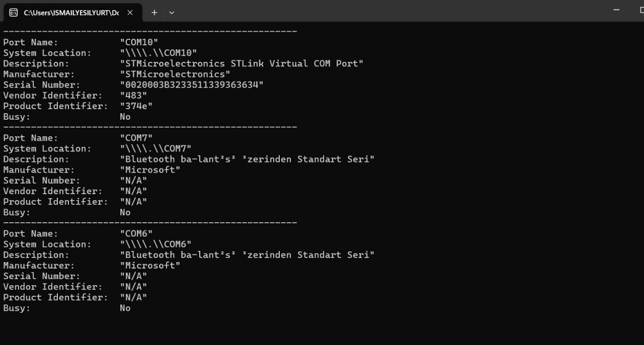Minimize the terminal window

[616, 10]
